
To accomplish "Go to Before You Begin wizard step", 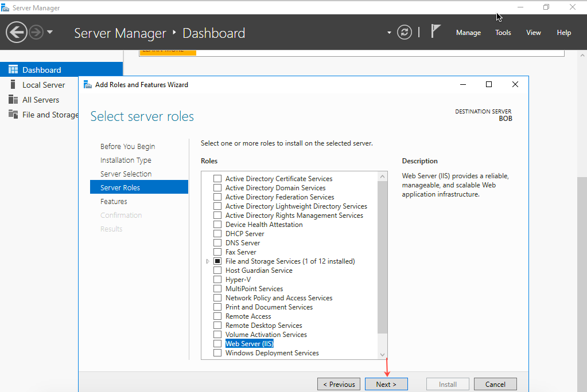I will (127, 146).
